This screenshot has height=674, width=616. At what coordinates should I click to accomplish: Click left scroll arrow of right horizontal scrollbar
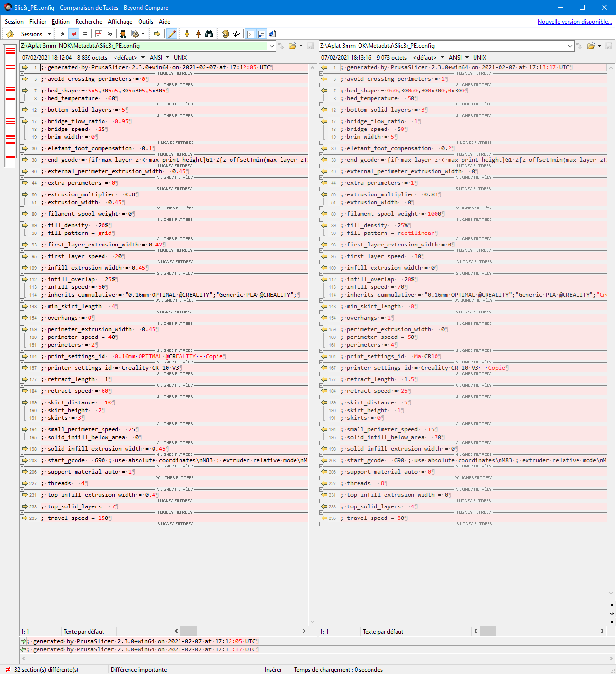click(475, 631)
